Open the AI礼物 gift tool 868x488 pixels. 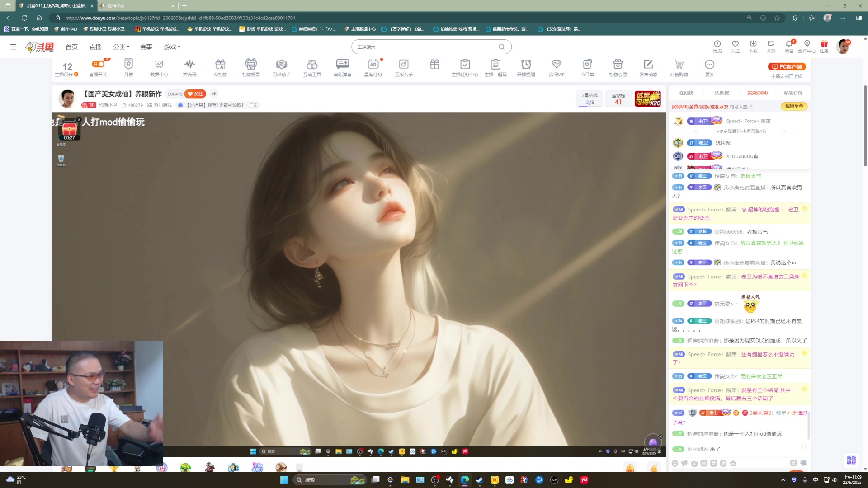220,68
